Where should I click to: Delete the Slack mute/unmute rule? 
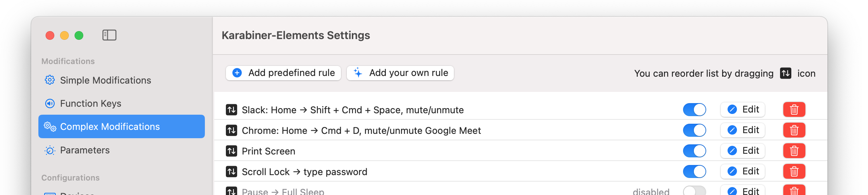click(794, 110)
